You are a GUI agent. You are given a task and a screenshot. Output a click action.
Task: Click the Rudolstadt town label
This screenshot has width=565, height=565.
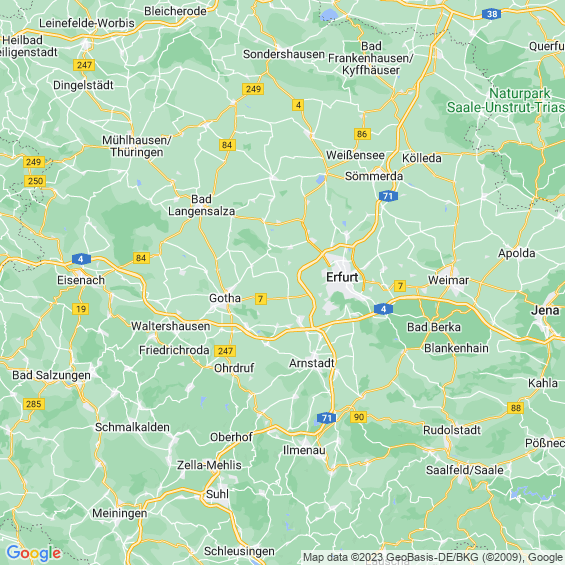452,430
